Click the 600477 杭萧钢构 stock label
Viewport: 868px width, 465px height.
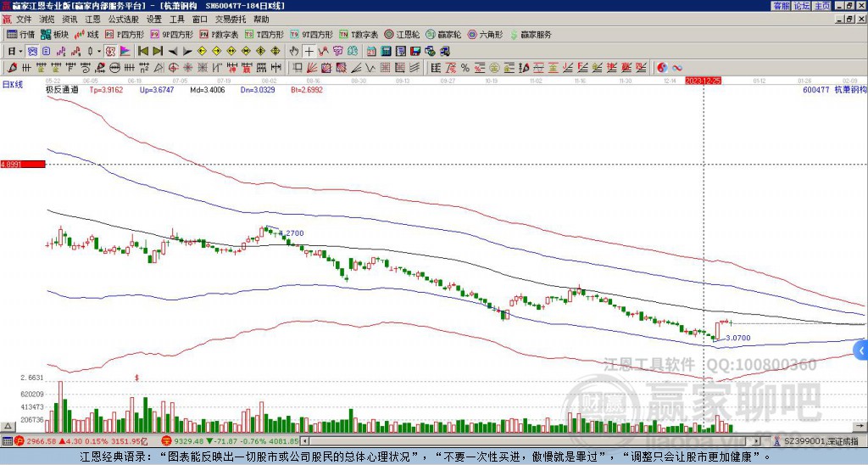tap(835, 89)
